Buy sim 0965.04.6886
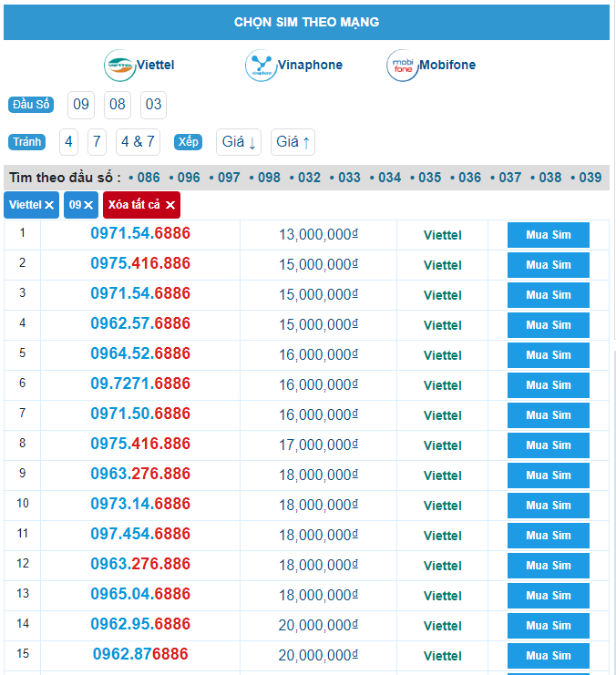Screen dimensions: 616x675 pyautogui.click(x=549, y=596)
